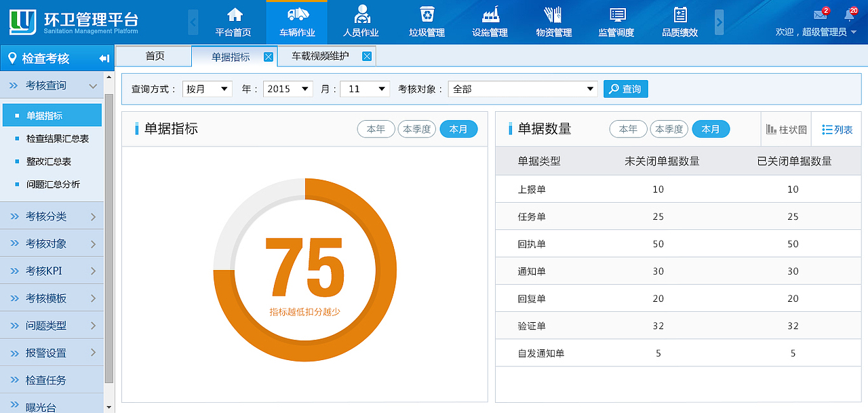The width and height of the screenshot is (868, 413).
Task: Open mail messages with badge 2
Action: [821, 14]
